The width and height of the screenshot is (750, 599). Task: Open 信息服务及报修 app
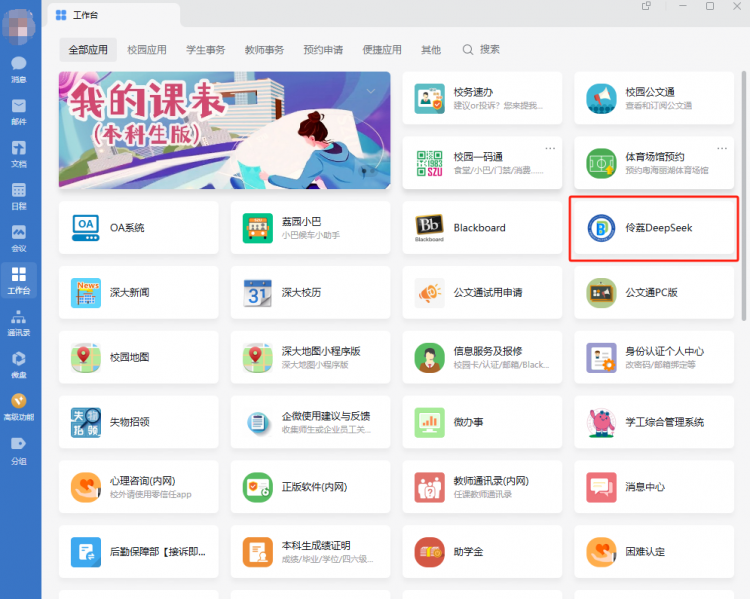coord(482,357)
